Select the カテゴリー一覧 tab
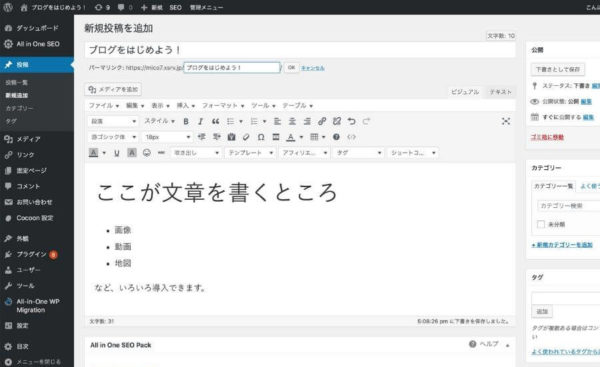 tap(553, 186)
